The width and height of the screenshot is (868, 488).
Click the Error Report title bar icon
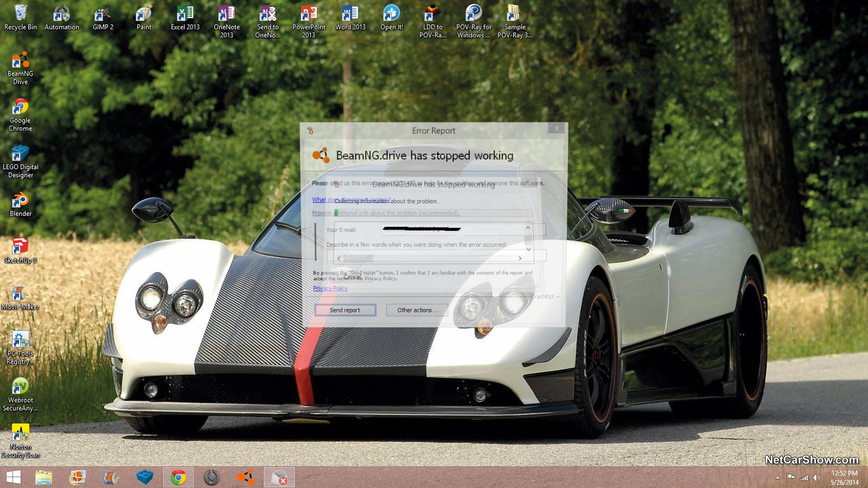(310, 130)
